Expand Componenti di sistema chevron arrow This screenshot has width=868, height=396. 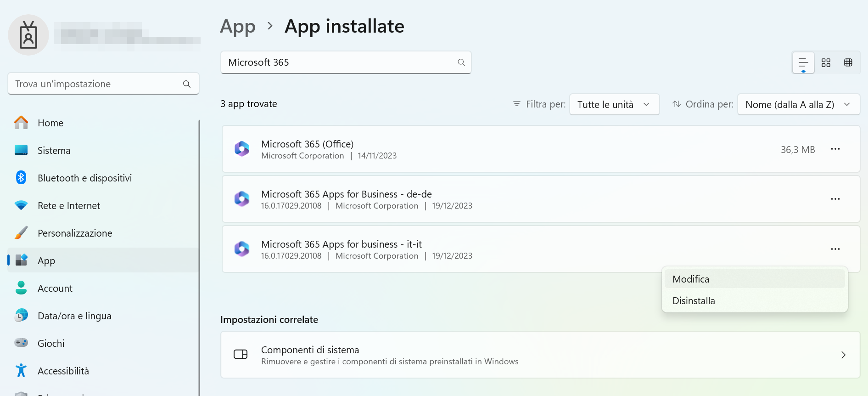point(843,355)
